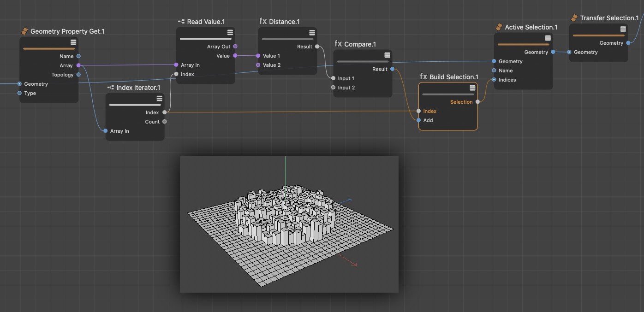Select the Build Selection.1 node title
The width and height of the screenshot is (644, 312).
tap(454, 77)
